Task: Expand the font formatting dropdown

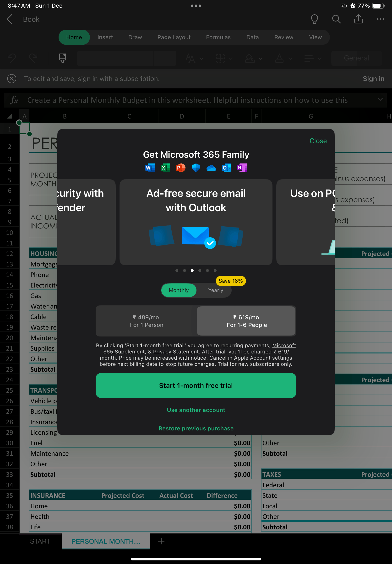Action: click(195, 59)
